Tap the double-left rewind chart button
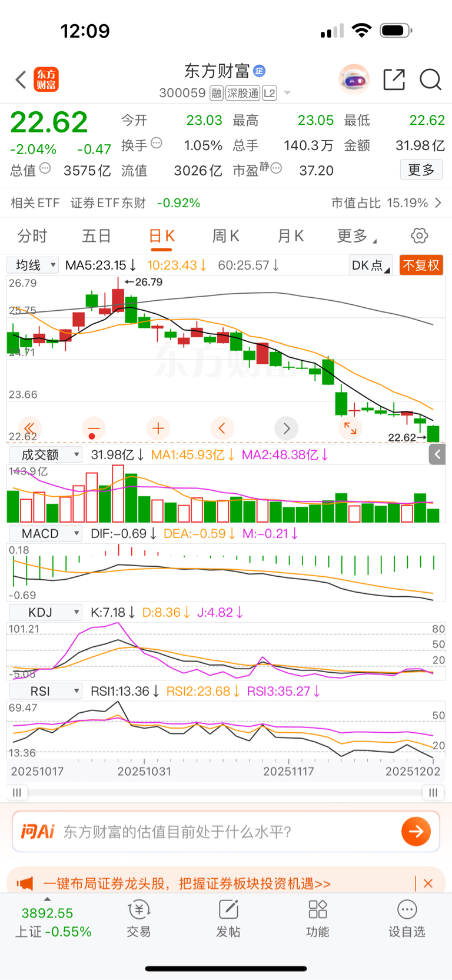The height and width of the screenshot is (980, 452). click(29, 428)
